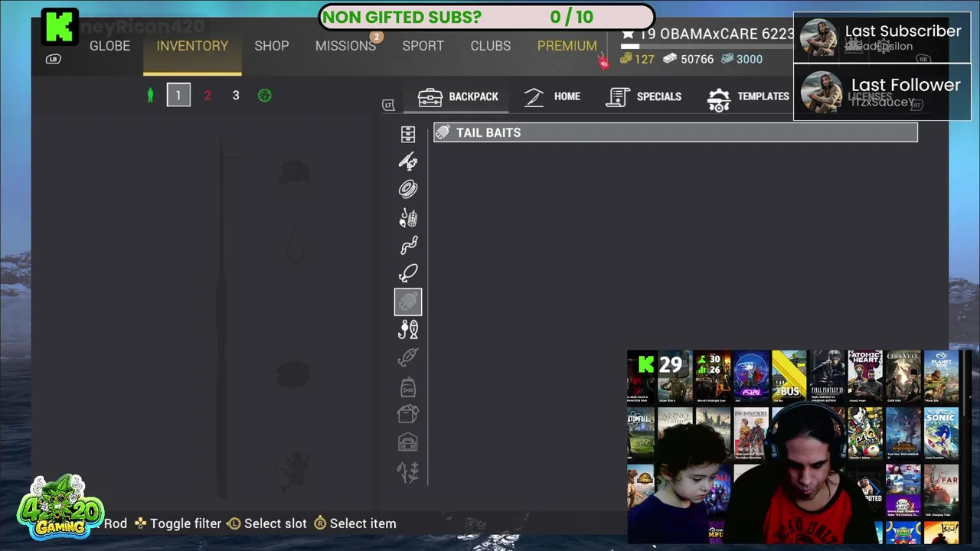980x551 pixels.
Task: Select the dimmed plants category icon
Action: (x=408, y=471)
